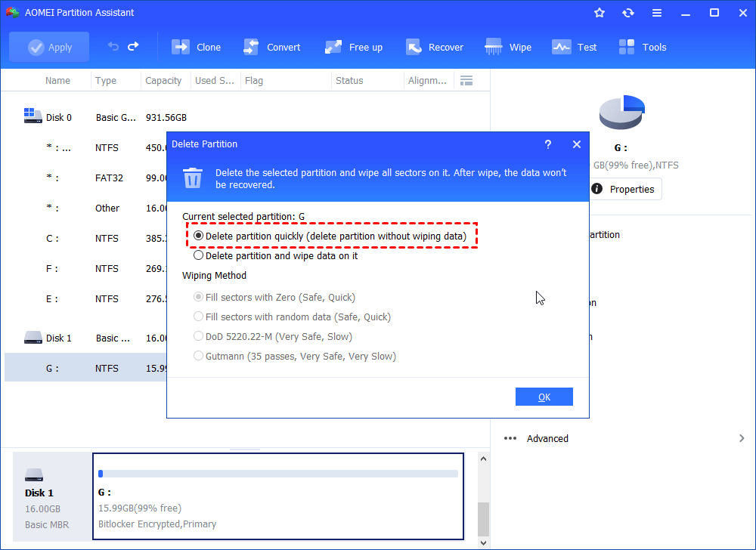The image size is (756, 550).
Task: Open the column layout view selector
Action: pyautogui.click(x=466, y=79)
